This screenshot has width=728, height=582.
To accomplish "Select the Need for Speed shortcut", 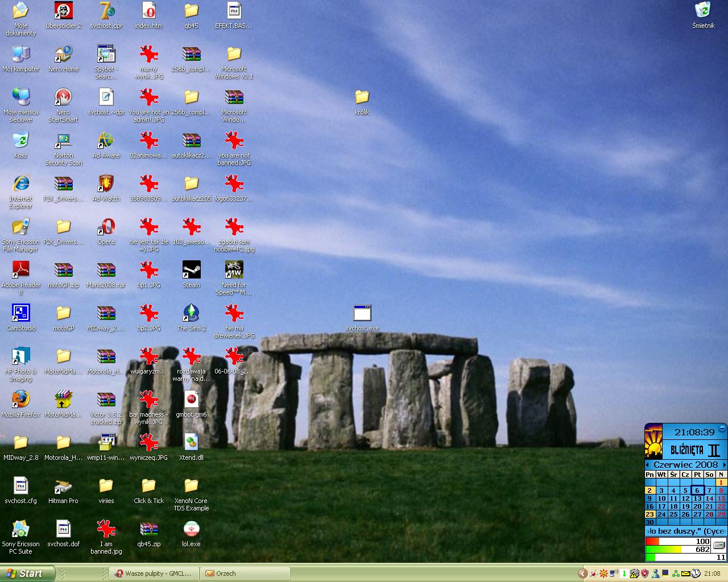I will click(234, 270).
